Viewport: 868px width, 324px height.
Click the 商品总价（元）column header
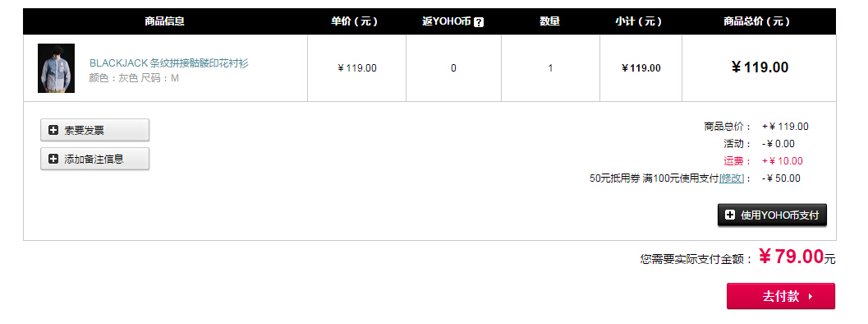(757, 21)
